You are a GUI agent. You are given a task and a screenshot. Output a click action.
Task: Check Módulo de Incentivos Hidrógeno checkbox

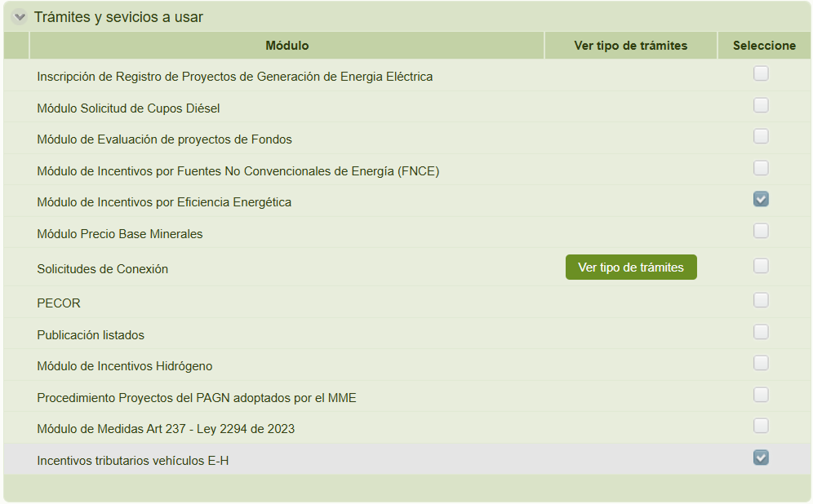[761, 363]
